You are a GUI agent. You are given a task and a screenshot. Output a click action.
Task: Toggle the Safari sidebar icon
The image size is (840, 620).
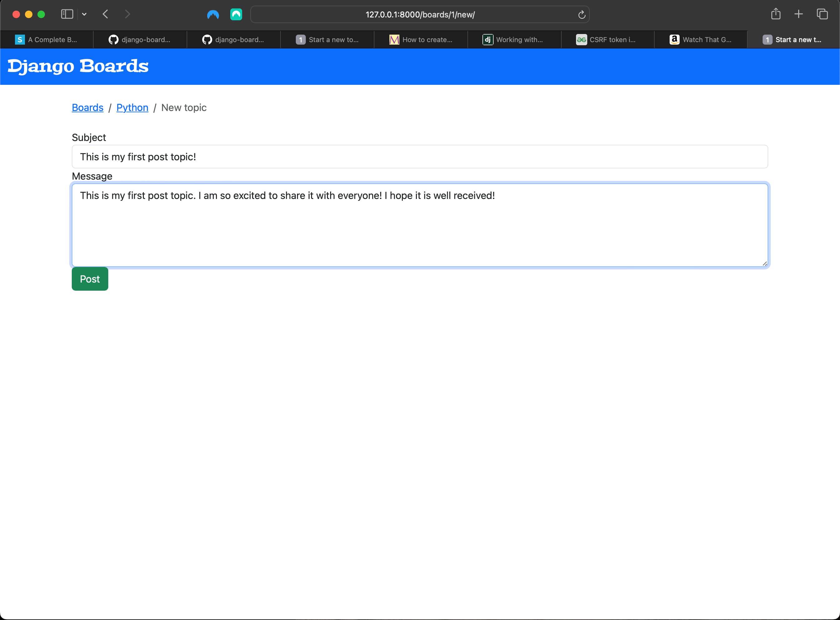tap(67, 14)
